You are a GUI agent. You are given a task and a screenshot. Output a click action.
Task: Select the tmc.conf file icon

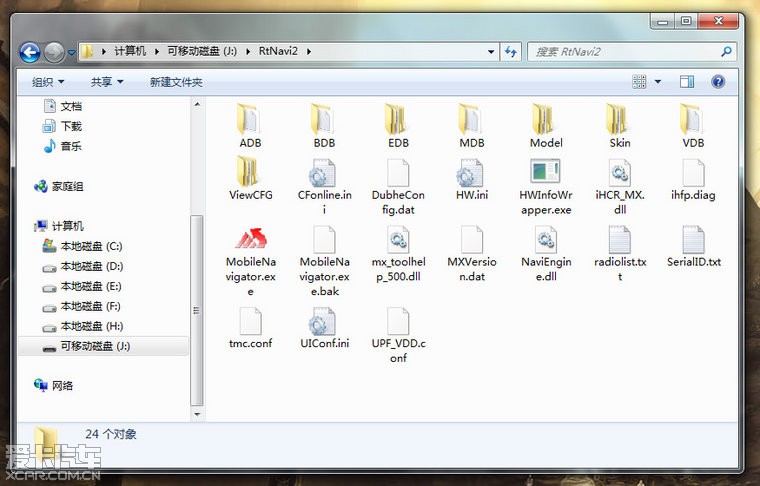251,321
